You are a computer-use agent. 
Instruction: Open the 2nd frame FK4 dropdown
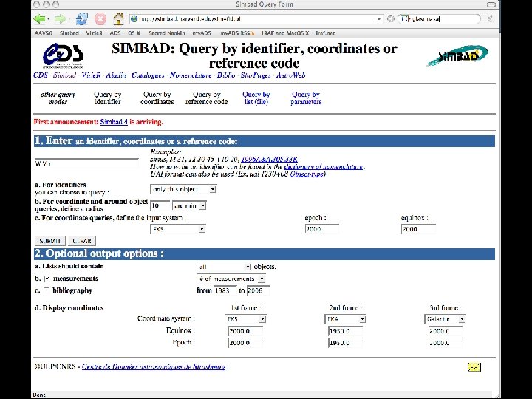click(345, 319)
